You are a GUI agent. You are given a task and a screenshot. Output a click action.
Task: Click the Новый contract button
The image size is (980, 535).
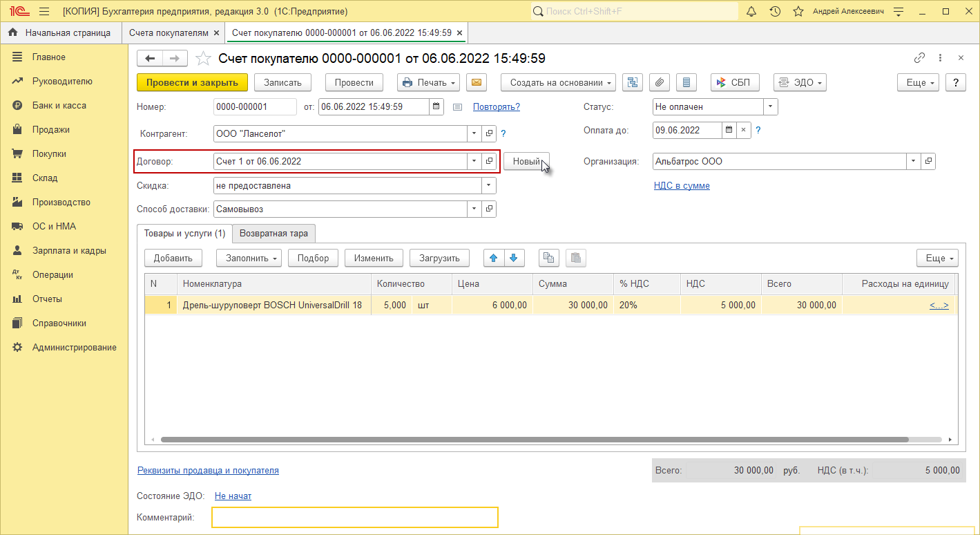[x=526, y=161]
